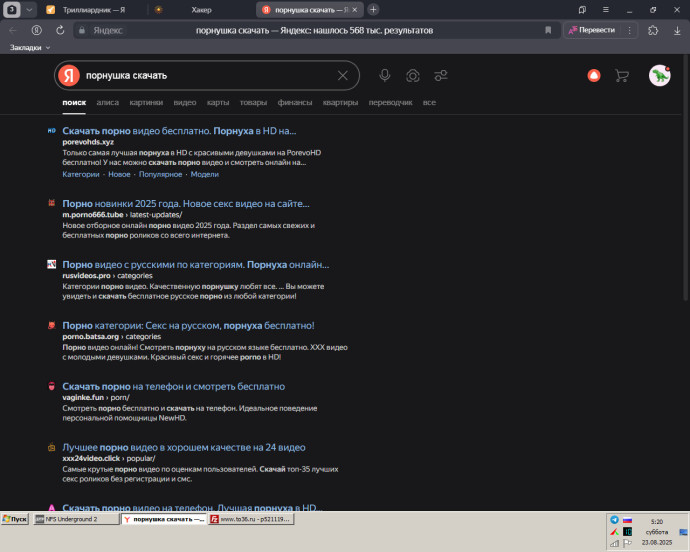Select the карты tab
The height and width of the screenshot is (552, 690).
coord(218,102)
